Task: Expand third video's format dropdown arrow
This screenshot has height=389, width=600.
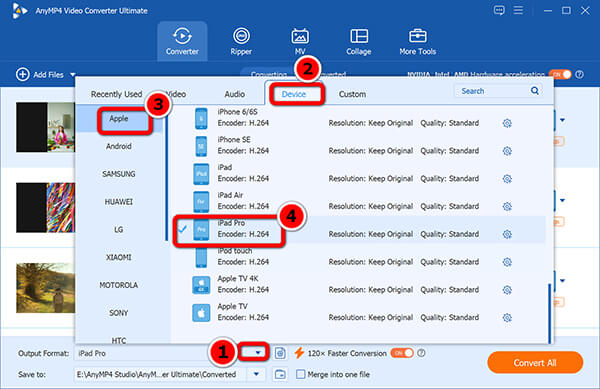Action: pos(562,281)
